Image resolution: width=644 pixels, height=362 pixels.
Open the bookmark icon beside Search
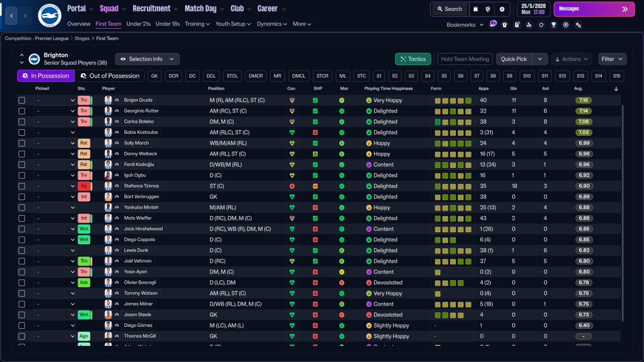point(475,9)
